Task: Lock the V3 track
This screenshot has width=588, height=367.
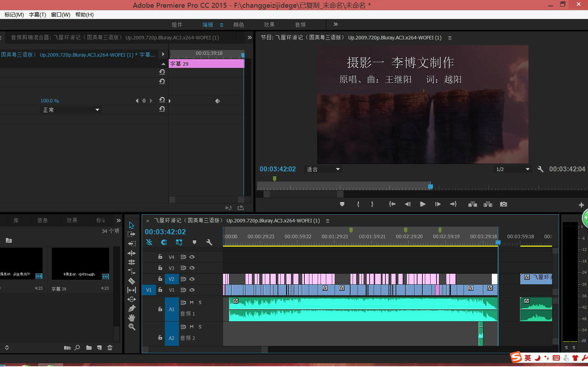Action: pos(160,268)
